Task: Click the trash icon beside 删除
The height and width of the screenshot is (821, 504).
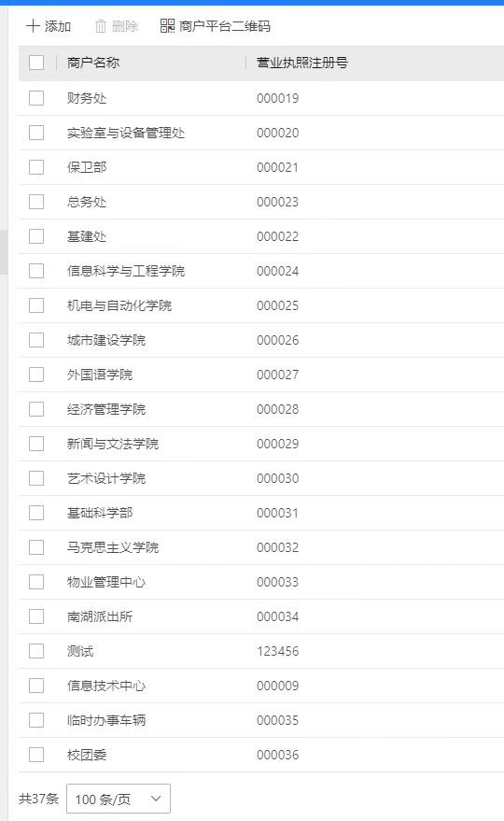Action: point(101,26)
